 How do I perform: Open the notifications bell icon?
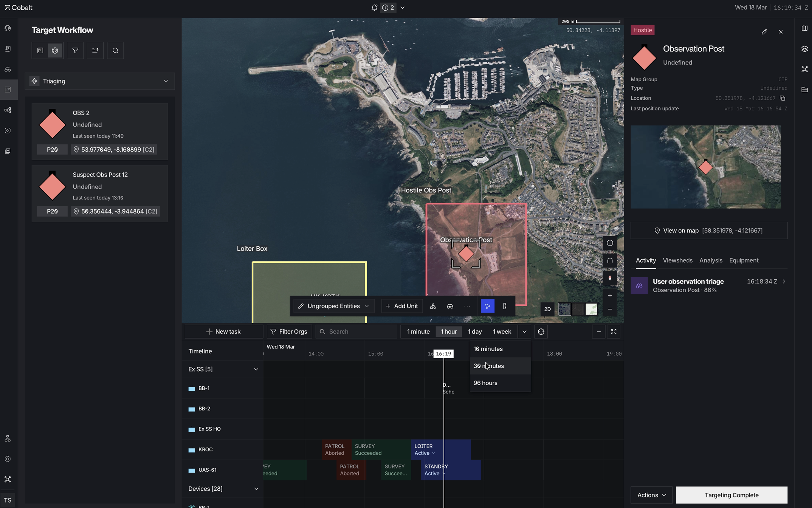(x=374, y=8)
